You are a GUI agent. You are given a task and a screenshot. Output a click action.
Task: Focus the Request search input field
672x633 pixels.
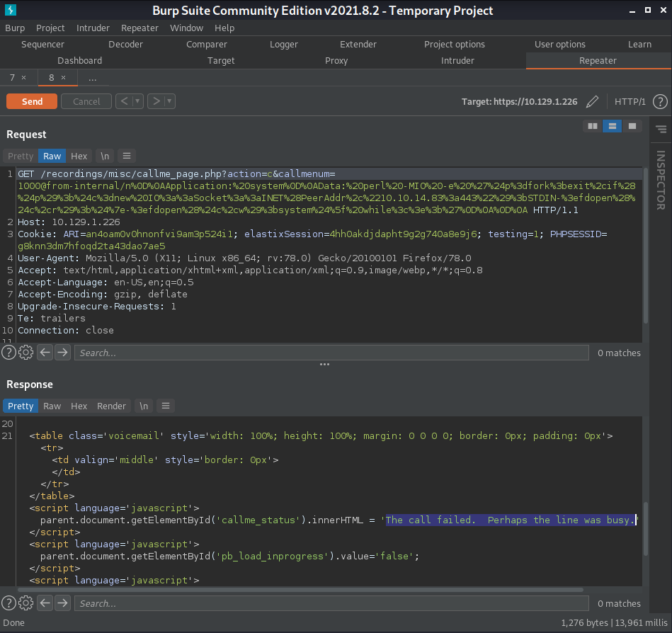point(331,353)
